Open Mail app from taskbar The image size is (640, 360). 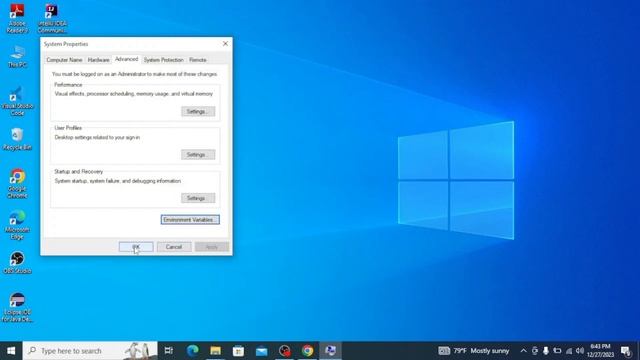(262, 351)
